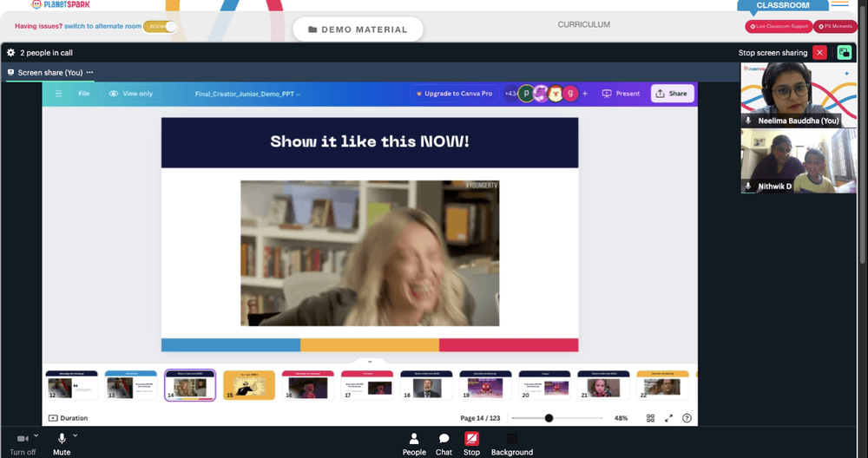Click the Present button
Image resolution: width=868 pixels, height=458 pixels.
tap(621, 94)
